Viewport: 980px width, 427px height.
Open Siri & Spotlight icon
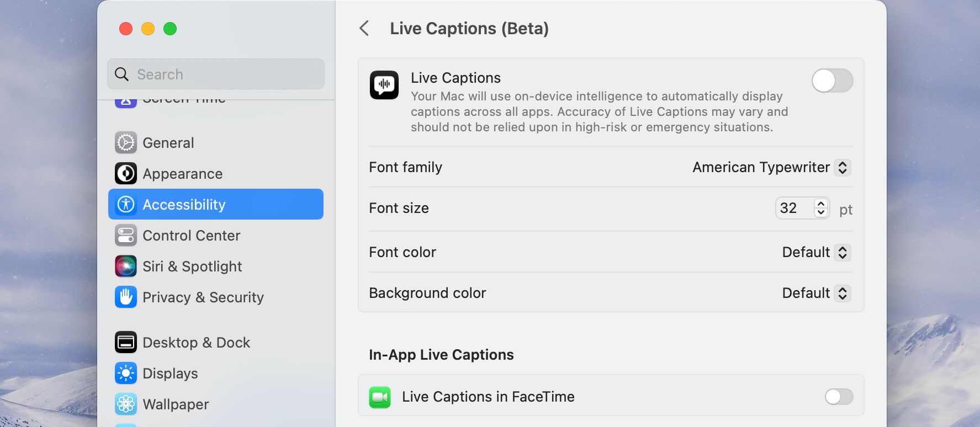(126, 266)
